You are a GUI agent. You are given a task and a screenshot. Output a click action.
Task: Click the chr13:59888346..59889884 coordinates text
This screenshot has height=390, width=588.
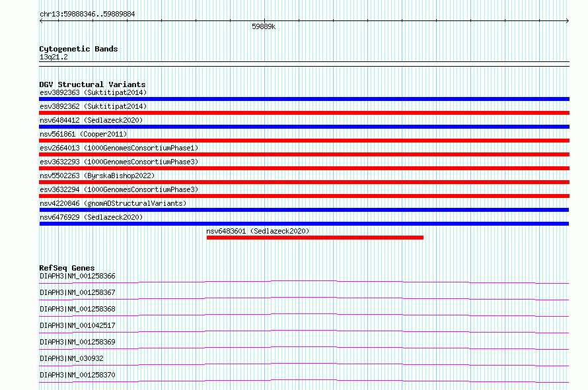pos(87,15)
